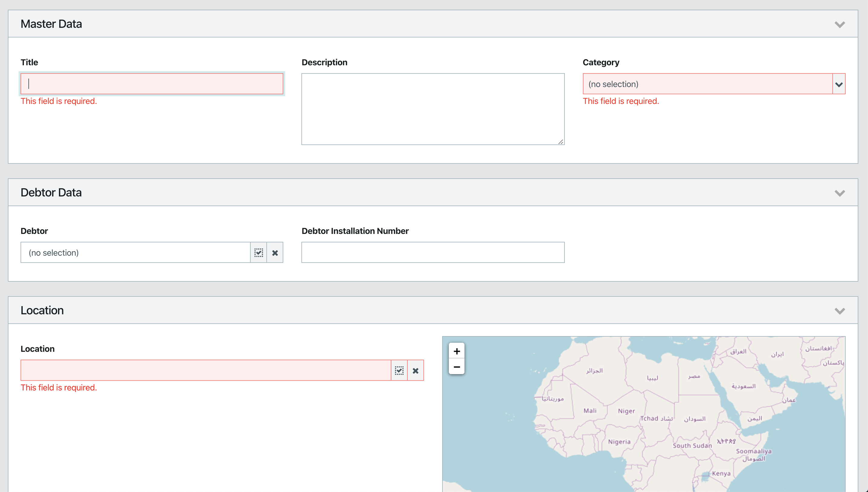The image size is (868, 492).
Task: Zoom in on the map
Action: pyautogui.click(x=457, y=351)
